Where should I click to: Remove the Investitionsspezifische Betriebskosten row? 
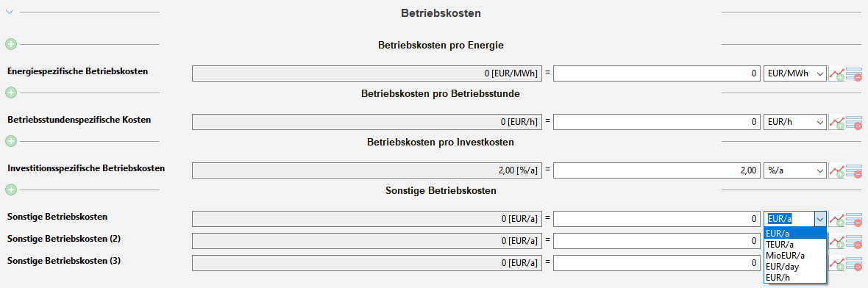click(854, 170)
